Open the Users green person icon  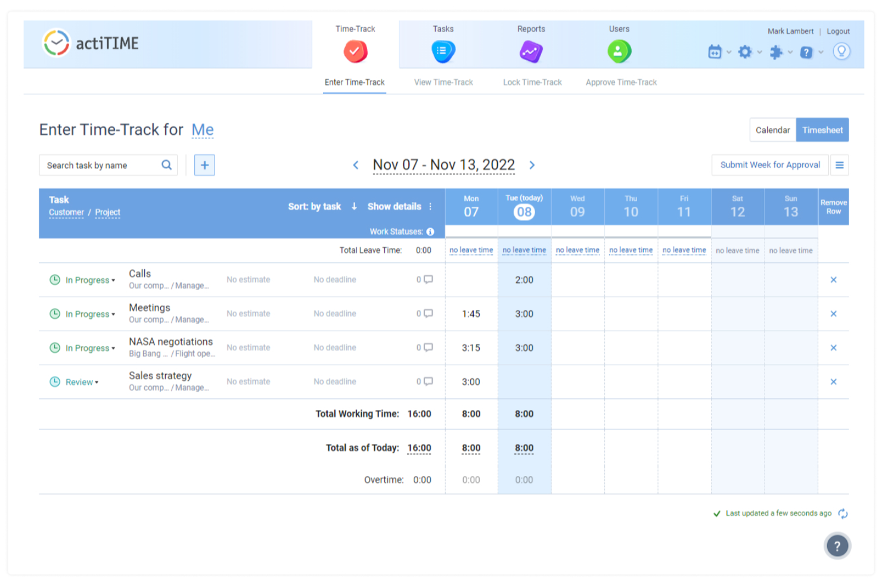click(x=619, y=51)
